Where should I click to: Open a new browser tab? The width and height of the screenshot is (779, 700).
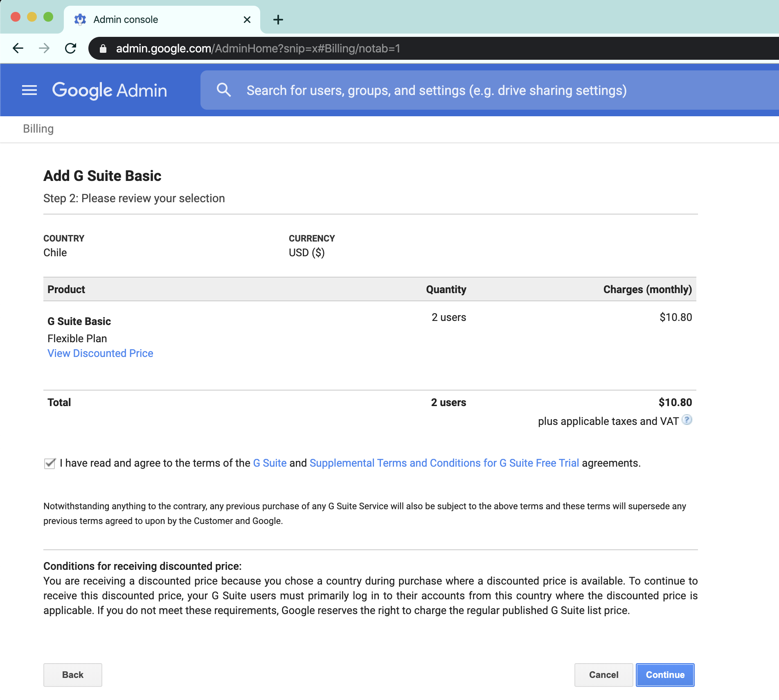(278, 20)
